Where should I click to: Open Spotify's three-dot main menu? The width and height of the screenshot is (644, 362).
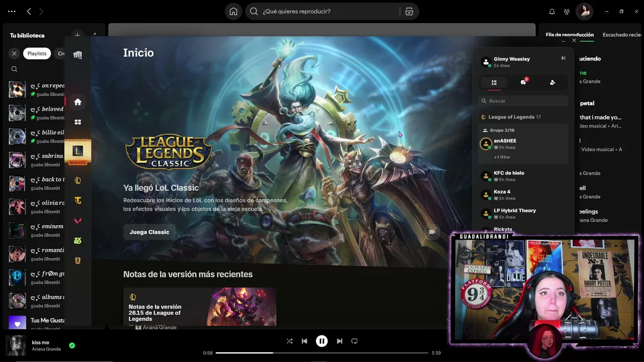(x=12, y=11)
